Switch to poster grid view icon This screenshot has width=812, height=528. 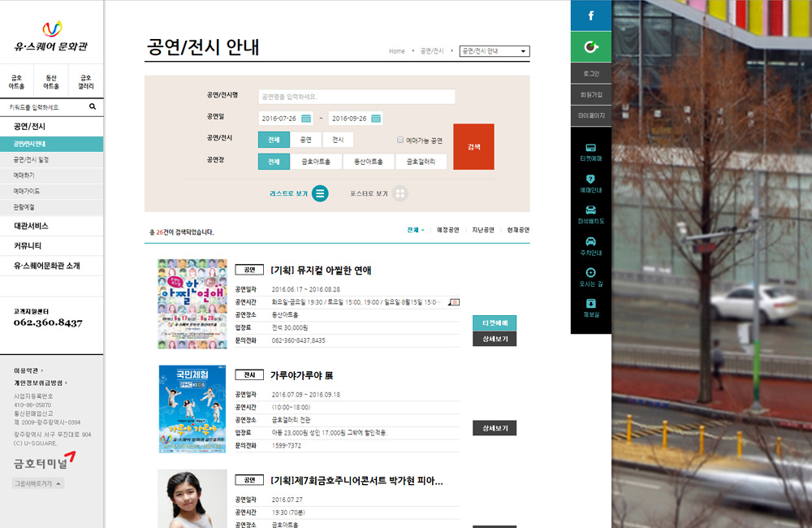pos(400,194)
